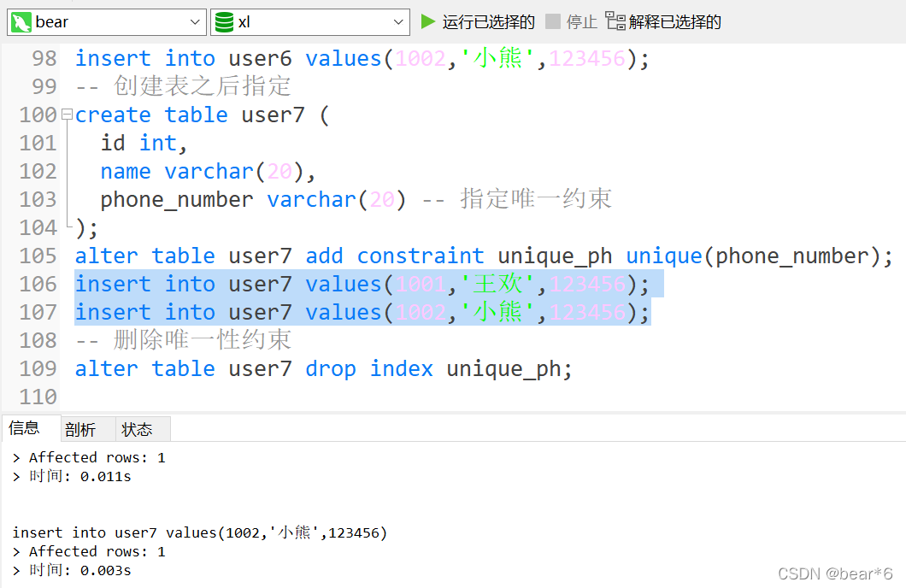Viewport: 906px width, 588px height.
Task: Click the output '时间: 0.011s'
Action: tap(79, 476)
